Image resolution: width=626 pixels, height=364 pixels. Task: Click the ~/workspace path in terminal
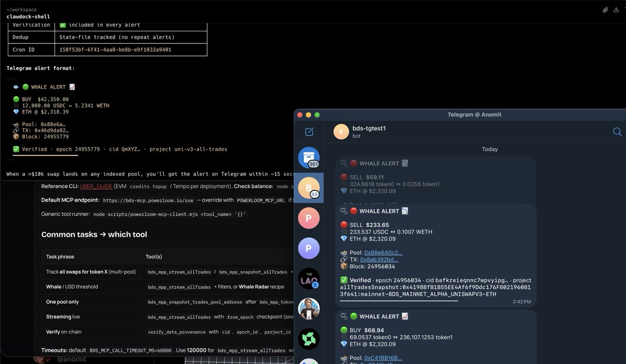pyautogui.click(x=21, y=9)
